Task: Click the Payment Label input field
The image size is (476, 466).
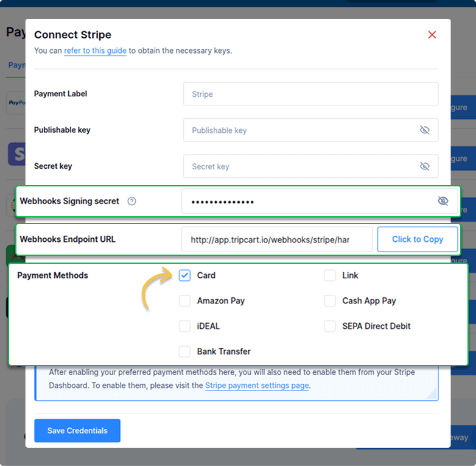Action: tap(310, 94)
